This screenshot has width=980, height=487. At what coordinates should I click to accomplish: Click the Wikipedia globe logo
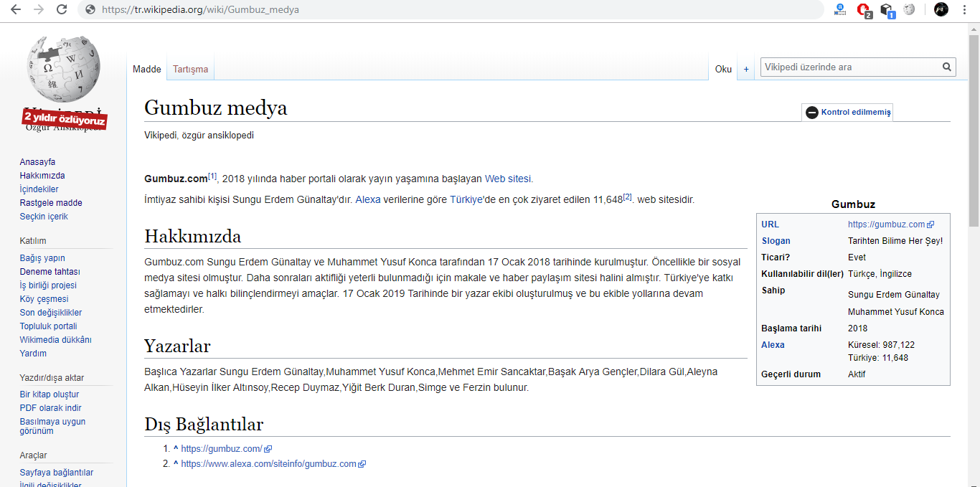click(x=62, y=68)
